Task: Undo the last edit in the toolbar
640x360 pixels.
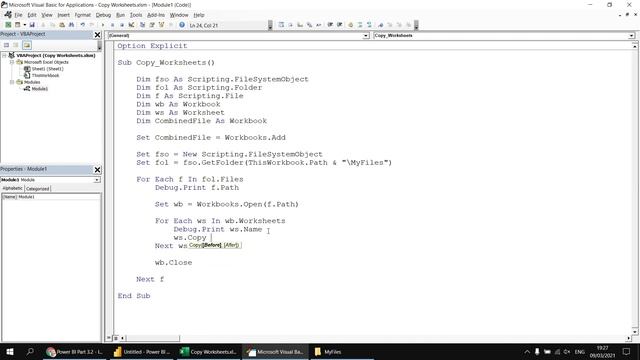Action: (82, 25)
